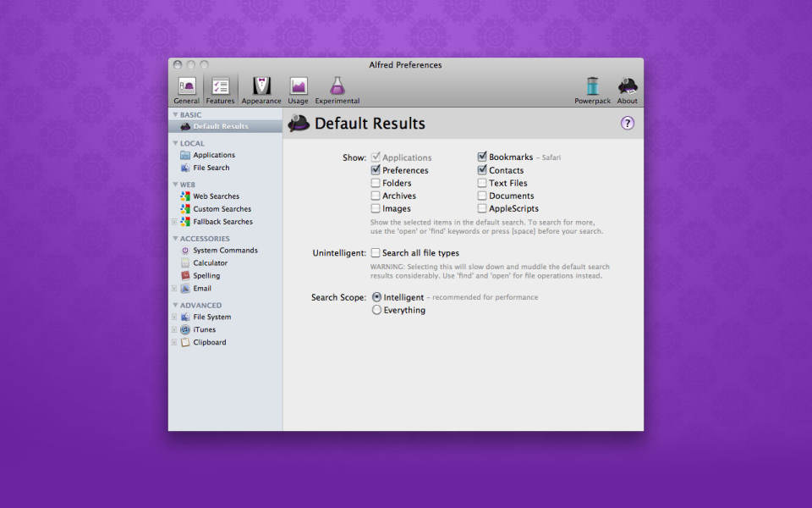This screenshot has width=812, height=508.
Task: Click the About hat icon
Action: (627, 86)
